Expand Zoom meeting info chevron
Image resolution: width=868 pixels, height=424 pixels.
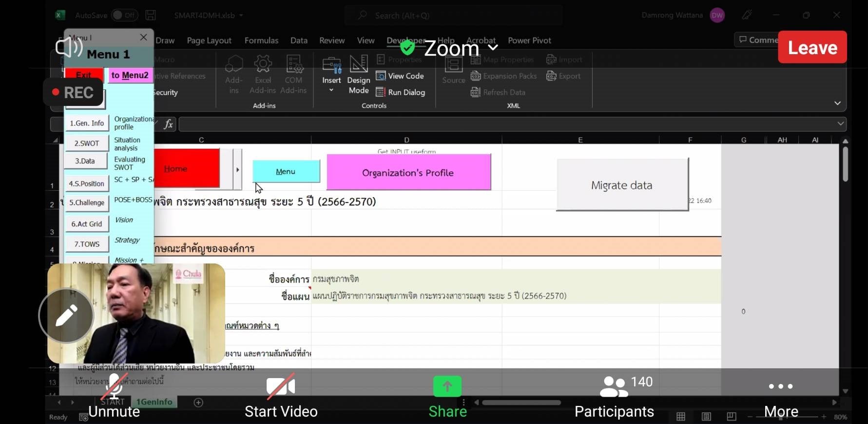[x=493, y=47]
